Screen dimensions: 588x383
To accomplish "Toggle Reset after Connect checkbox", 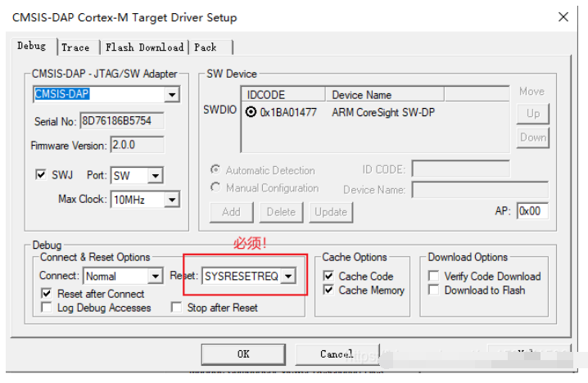I will tap(47, 294).
